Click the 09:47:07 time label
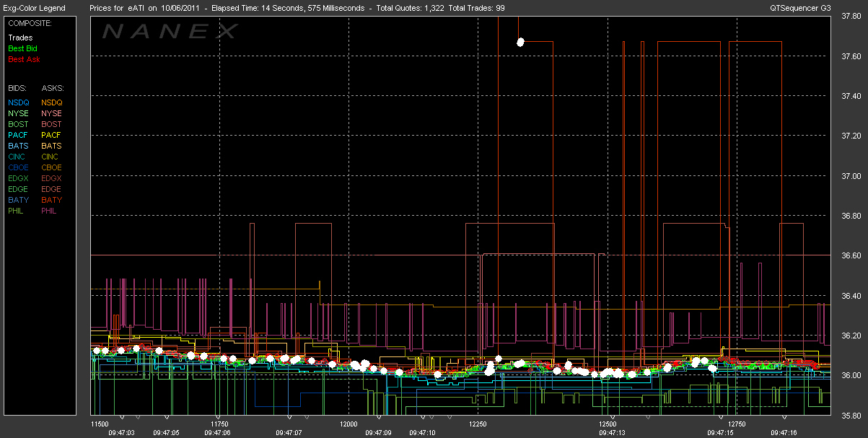The width and height of the screenshot is (868, 438). [289, 433]
